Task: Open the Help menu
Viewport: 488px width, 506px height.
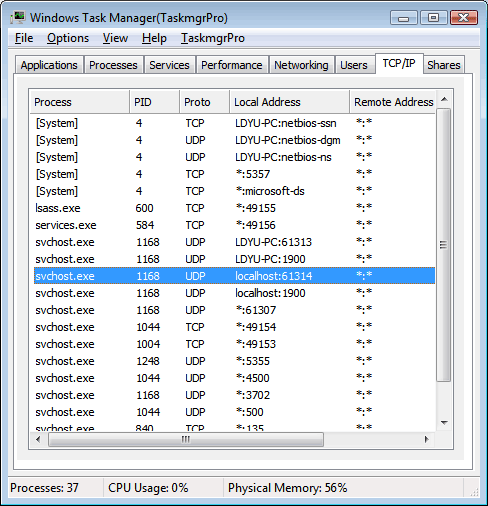Action: (x=154, y=38)
